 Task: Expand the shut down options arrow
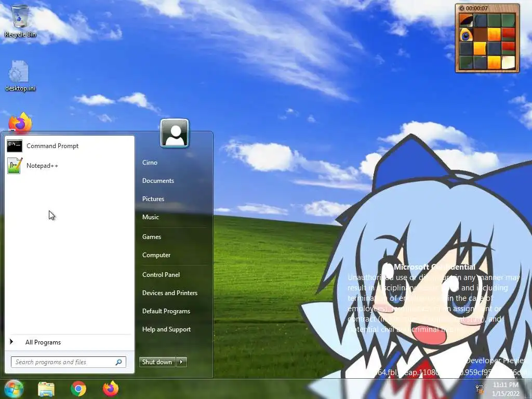(x=181, y=362)
